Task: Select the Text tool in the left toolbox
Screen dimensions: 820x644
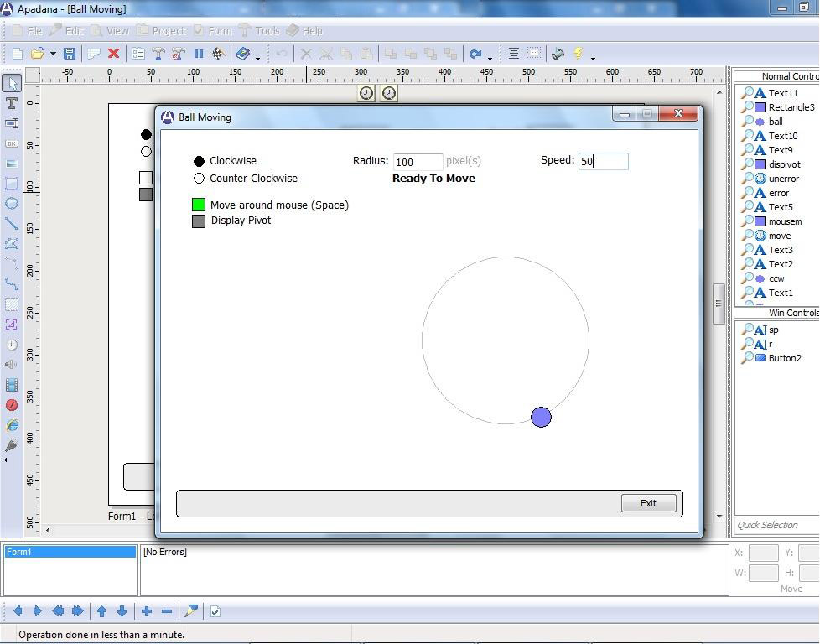Action: point(12,103)
